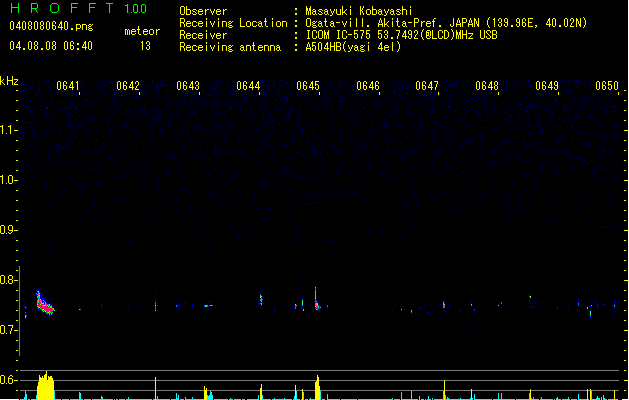Click the 0643 time marker
629x400 pixels.
[x=188, y=86]
